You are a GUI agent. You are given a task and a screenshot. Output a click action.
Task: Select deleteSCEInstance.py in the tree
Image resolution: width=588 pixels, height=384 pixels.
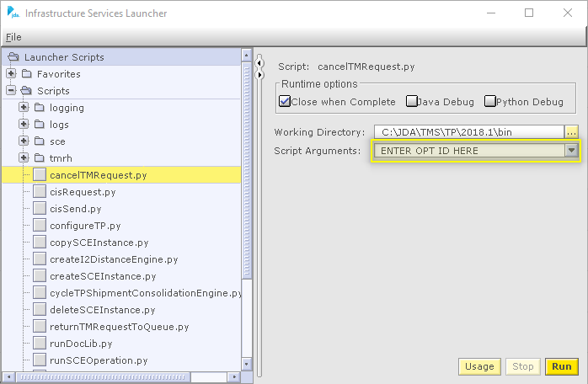pyautogui.click(x=103, y=310)
